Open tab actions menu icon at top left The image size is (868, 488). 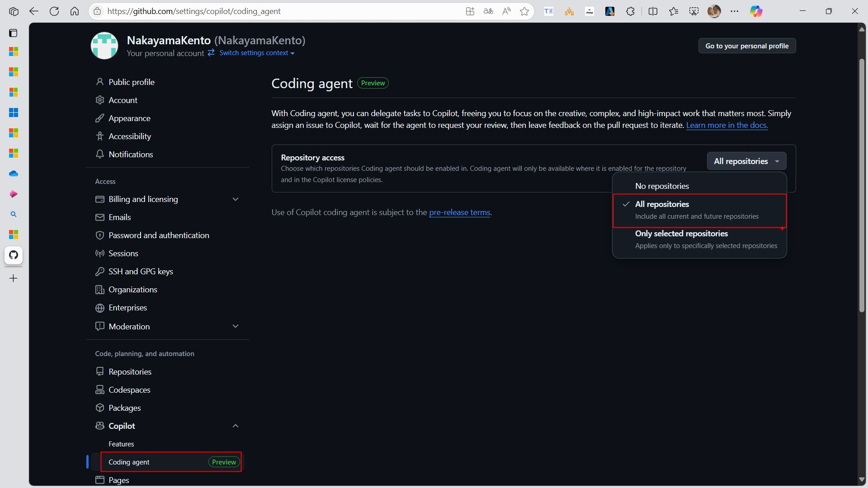pos(14,33)
